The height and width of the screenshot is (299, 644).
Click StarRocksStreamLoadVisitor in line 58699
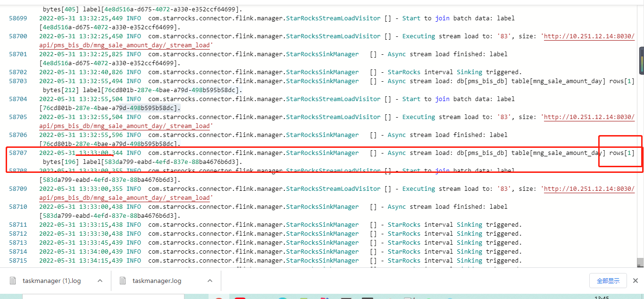tap(333, 18)
